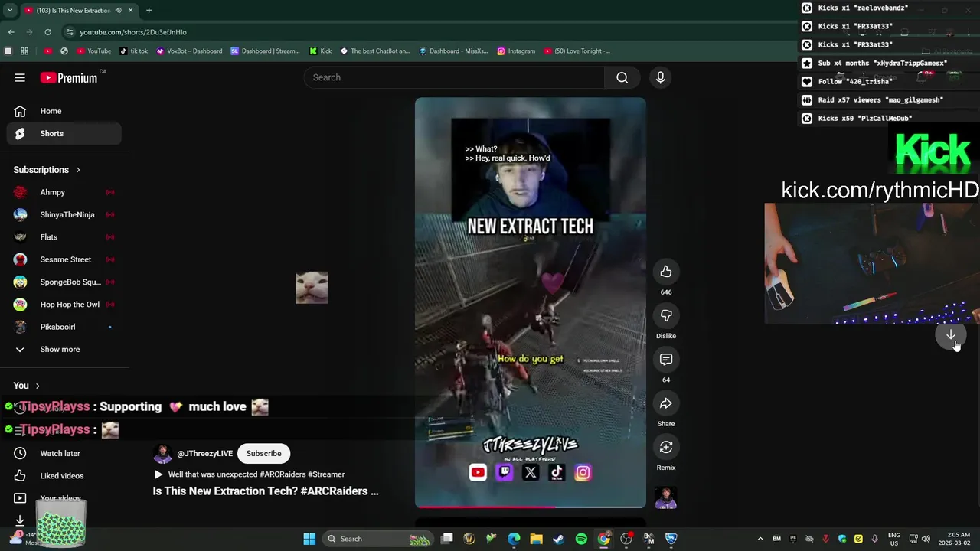Click the taskbar Search box

click(378, 539)
